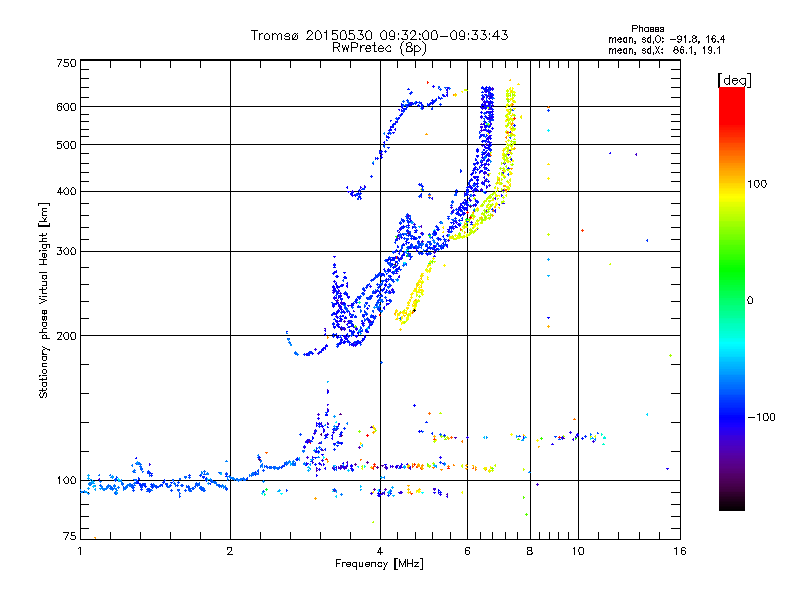Click the phase colorbar
The image size is (800, 600).
pos(732,299)
